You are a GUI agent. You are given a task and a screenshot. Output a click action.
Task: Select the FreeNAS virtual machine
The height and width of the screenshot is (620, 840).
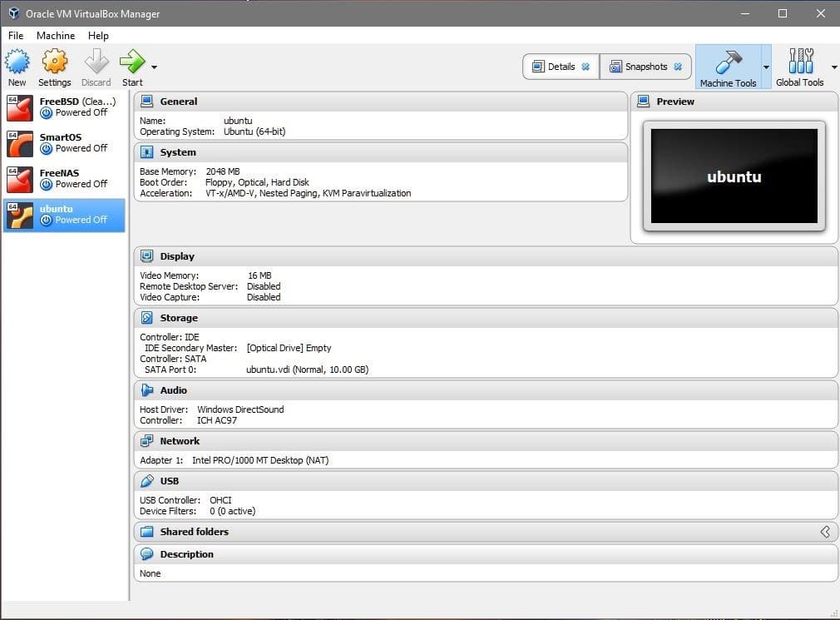(61, 178)
